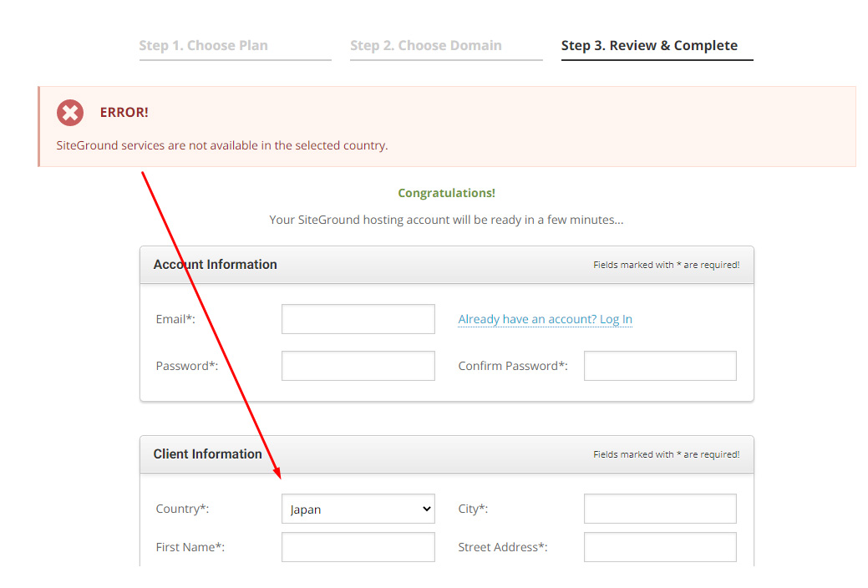The height and width of the screenshot is (588, 868).
Task: Click into Street Address field
Action: point(660,547)
